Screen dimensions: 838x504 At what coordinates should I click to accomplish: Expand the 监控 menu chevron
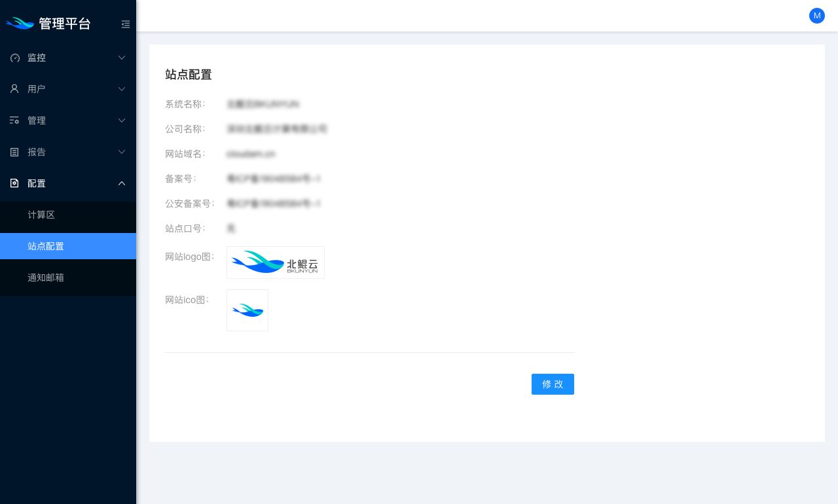tap(122, 58)
